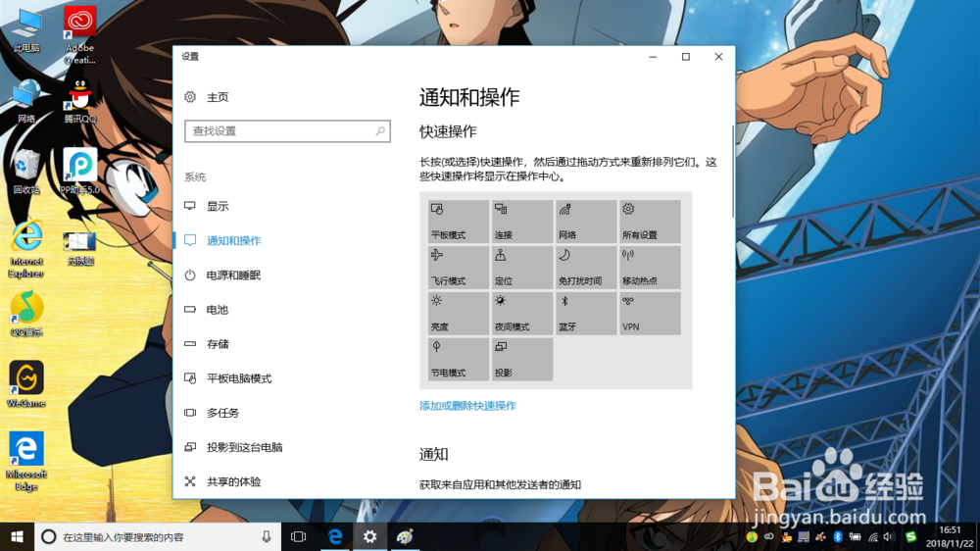This screenshot has width=980, height=551.
Task: Click the Cortana microphone icon
Action: pos(267,536)
